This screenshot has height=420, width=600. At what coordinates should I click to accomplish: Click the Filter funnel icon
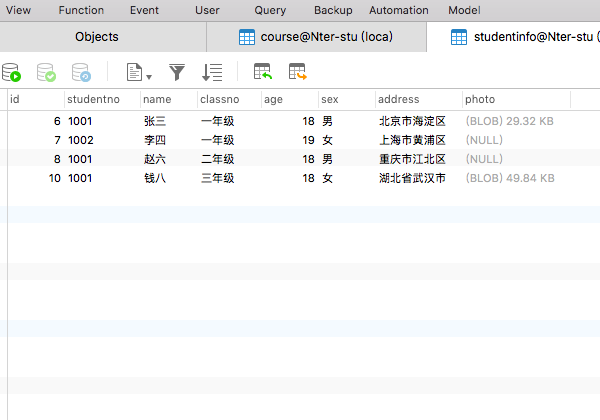[x=177, y=72]
